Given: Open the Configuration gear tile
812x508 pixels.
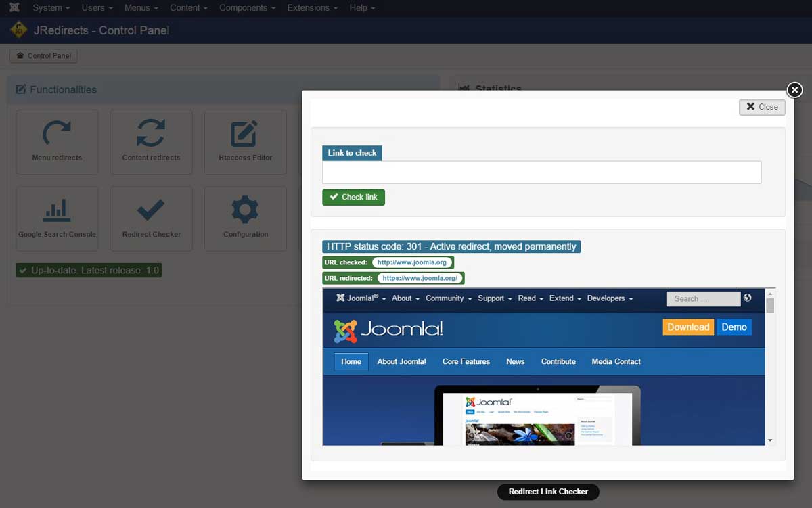Looking at the screenshot, I should [x=245, y=219].
